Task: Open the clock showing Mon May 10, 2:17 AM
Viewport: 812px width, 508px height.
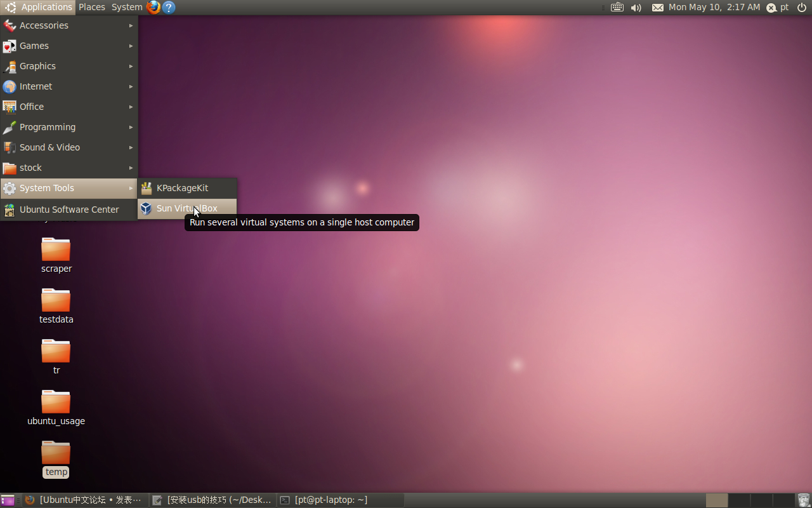Action: (714, 7)
